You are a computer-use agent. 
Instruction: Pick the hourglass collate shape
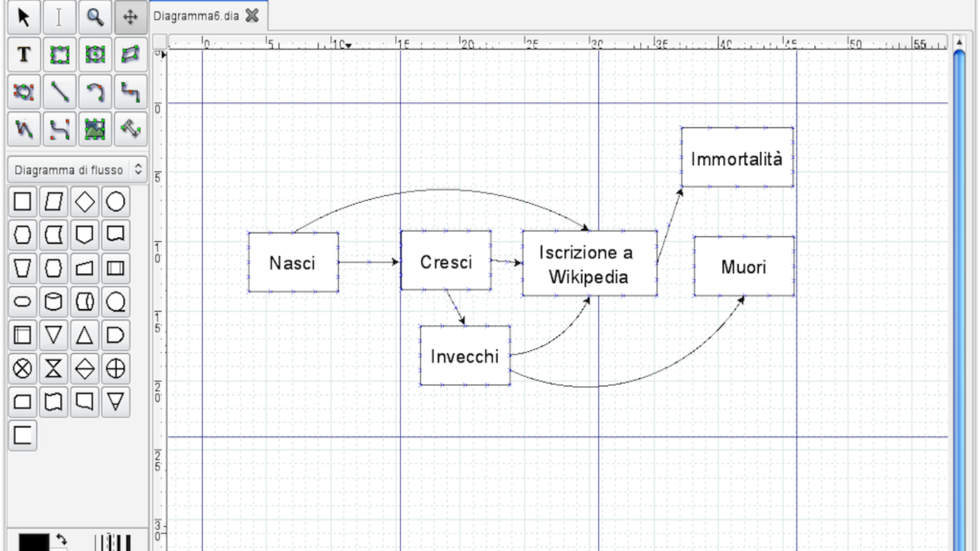pos(54,369)
